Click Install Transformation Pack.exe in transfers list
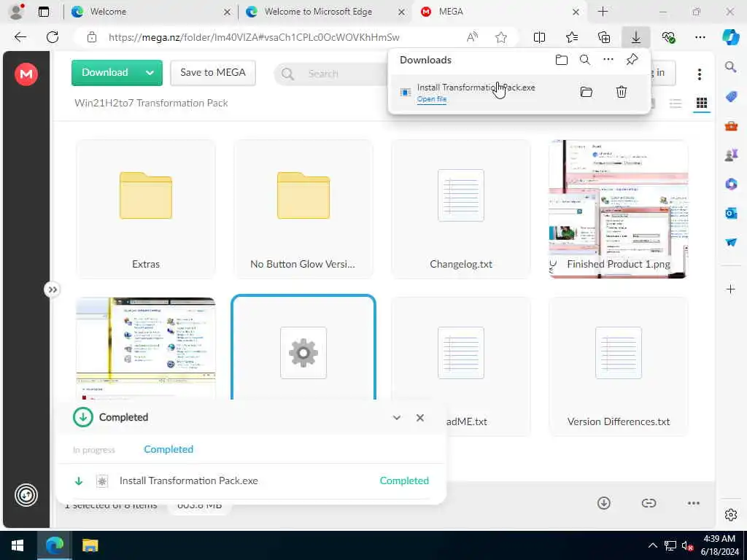 pyautogui.click(x=189, y=481)
